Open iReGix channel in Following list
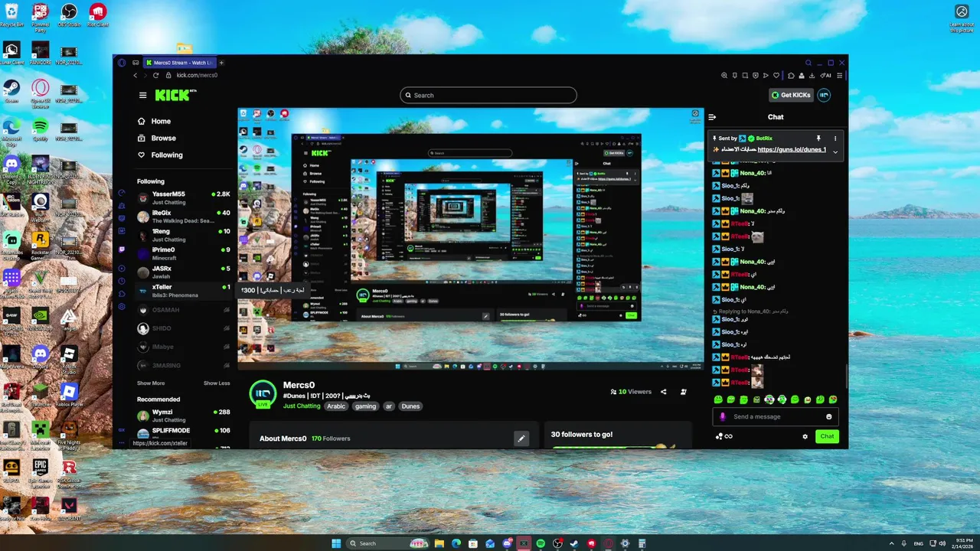This screenshot has height=551, width=980. [184, 217]
